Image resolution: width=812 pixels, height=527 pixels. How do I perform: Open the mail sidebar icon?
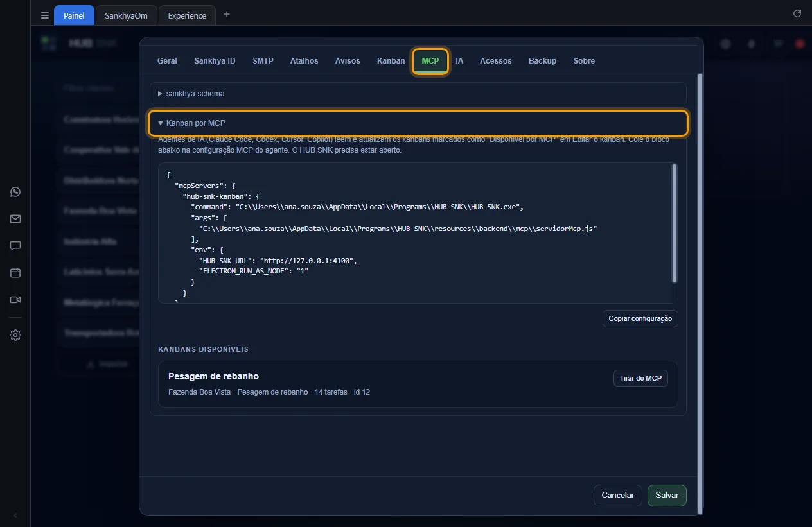(15, 219)
